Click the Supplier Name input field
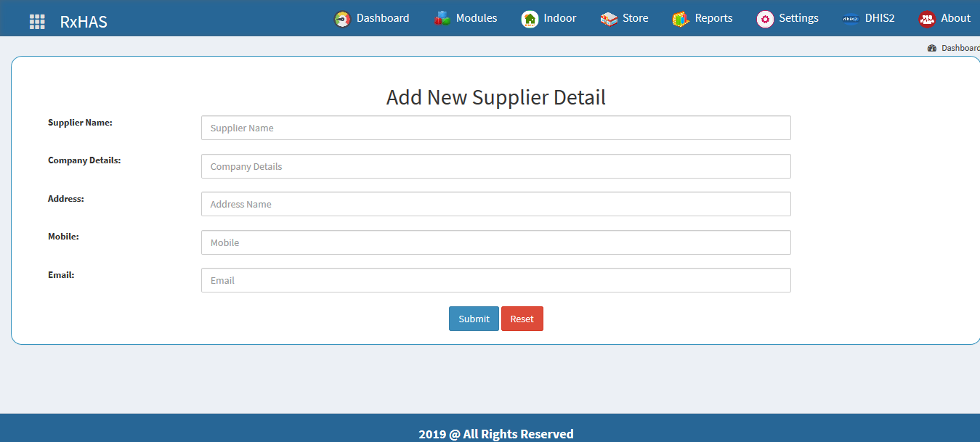This screenshot has width=980, height=442. tap(495, 128)
